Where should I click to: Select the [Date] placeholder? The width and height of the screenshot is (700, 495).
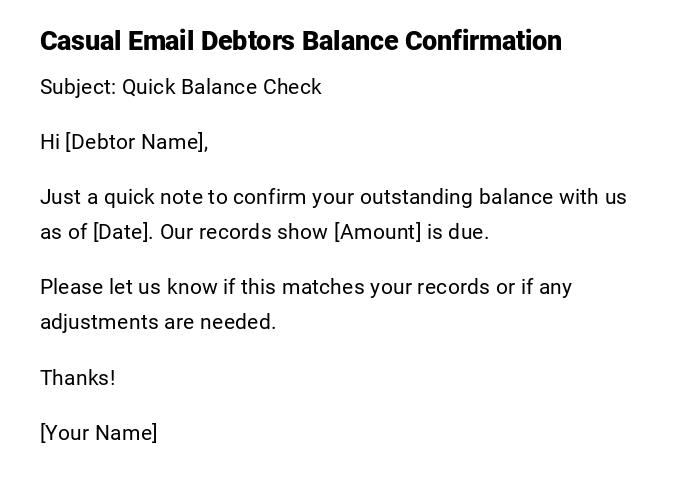click(x=122, y=232)
